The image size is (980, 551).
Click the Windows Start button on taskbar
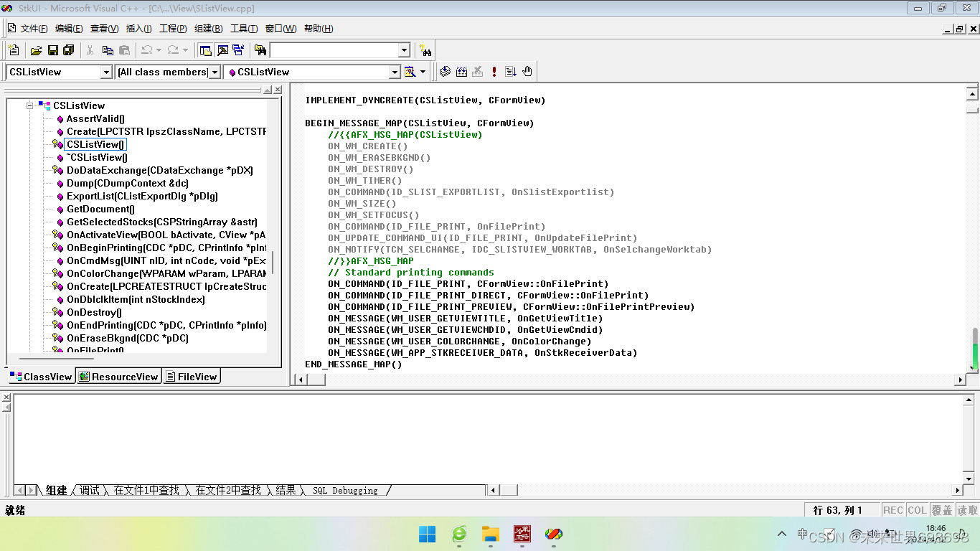427,534
